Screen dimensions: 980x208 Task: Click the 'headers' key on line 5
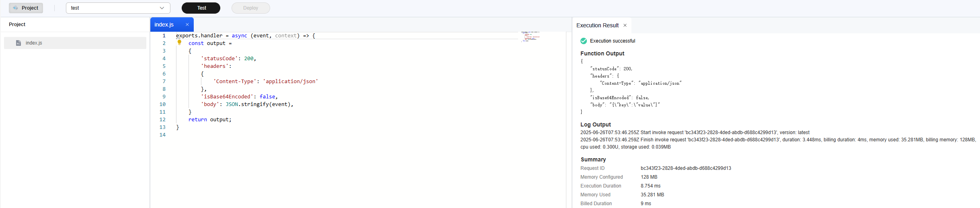[215, 66]
